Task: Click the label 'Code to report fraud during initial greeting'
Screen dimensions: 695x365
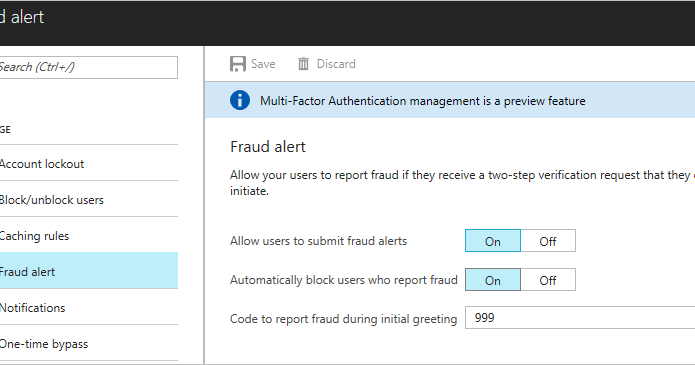Action: point(344,319)
